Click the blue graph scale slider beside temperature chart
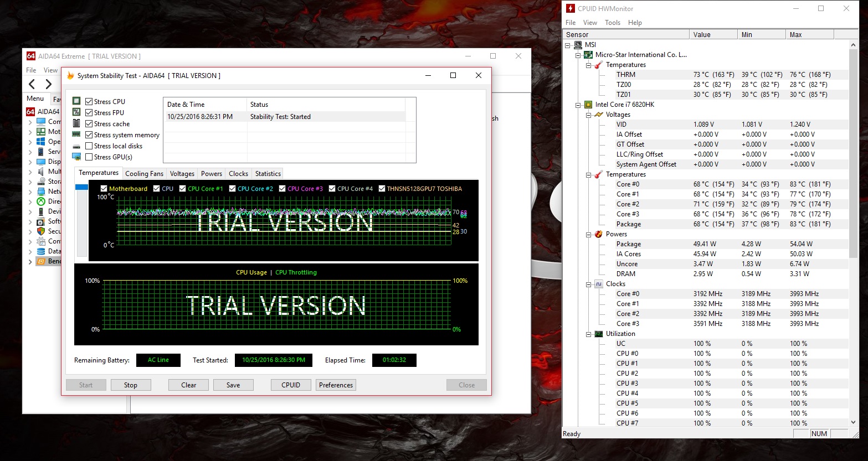Viewport: 868px width, 461px height. (81, 187)
